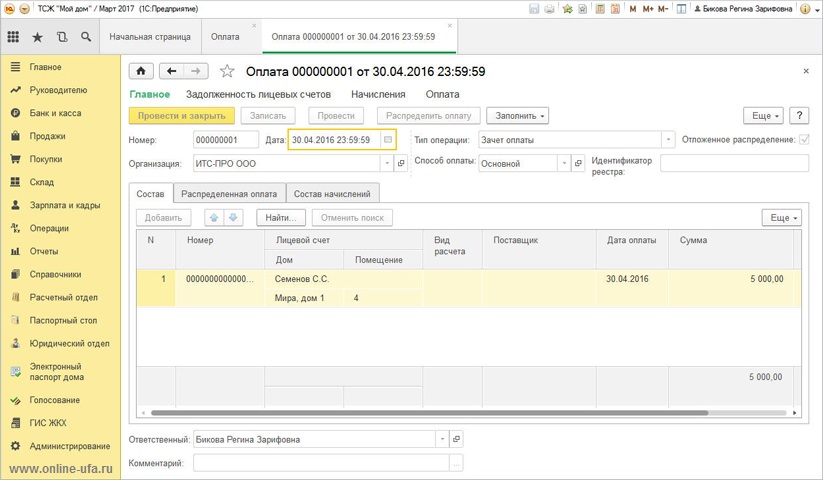Click the calendar icon in title bar
Image resolution: width=823 pixels, height=480 pixels.
(616, 9)
